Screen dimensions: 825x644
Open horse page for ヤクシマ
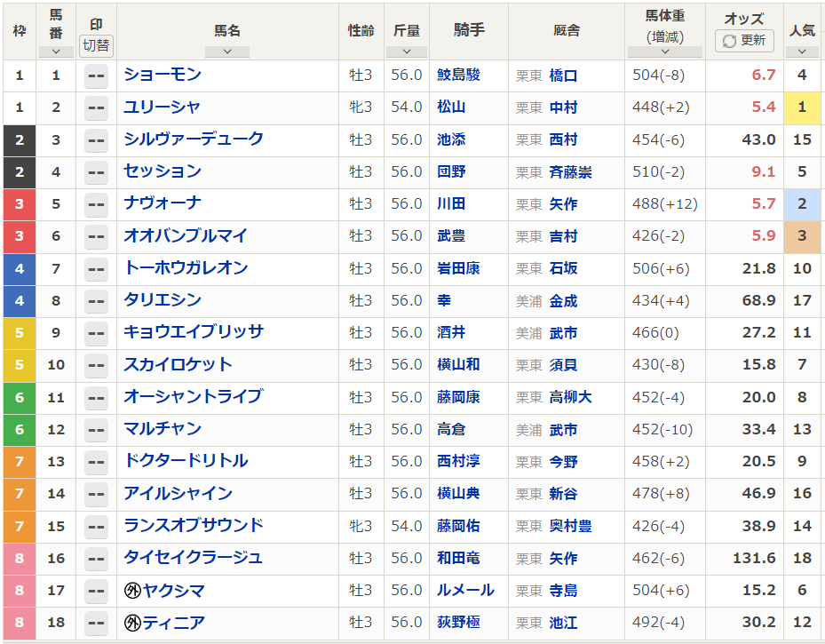click(174, 591)
